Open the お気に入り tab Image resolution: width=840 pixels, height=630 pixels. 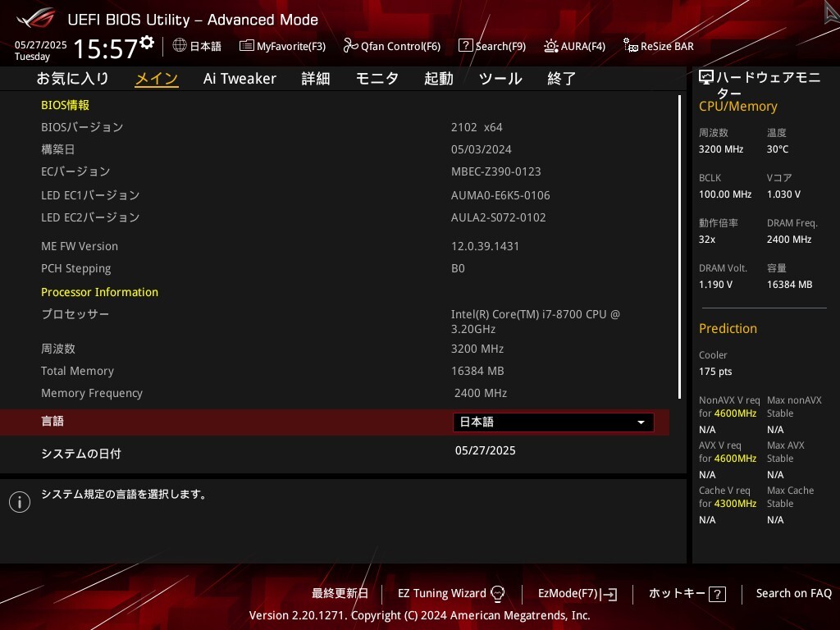(x=73, y=79)
